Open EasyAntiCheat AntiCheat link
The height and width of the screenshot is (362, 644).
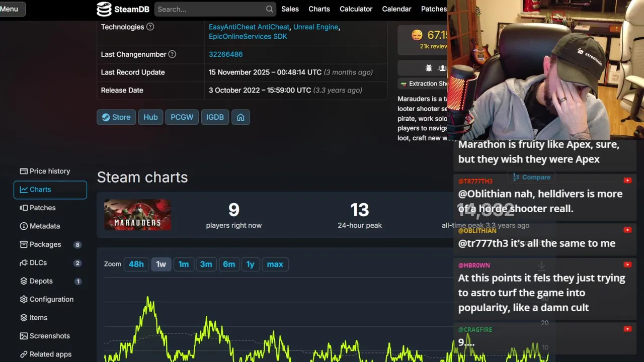pos(249,27)
